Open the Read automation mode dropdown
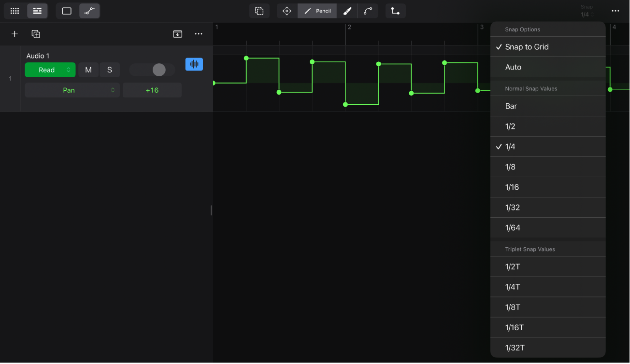Screen dimensions: 630x364 50,70
